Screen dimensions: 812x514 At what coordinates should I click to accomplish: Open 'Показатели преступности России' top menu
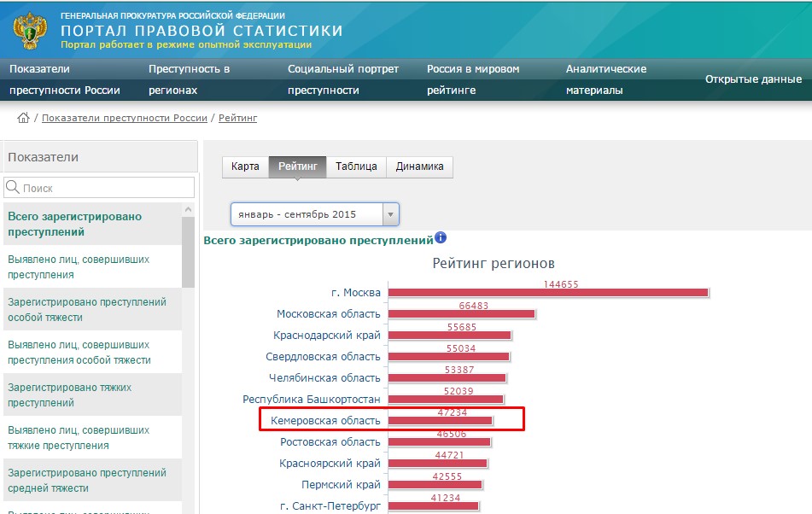65,79
